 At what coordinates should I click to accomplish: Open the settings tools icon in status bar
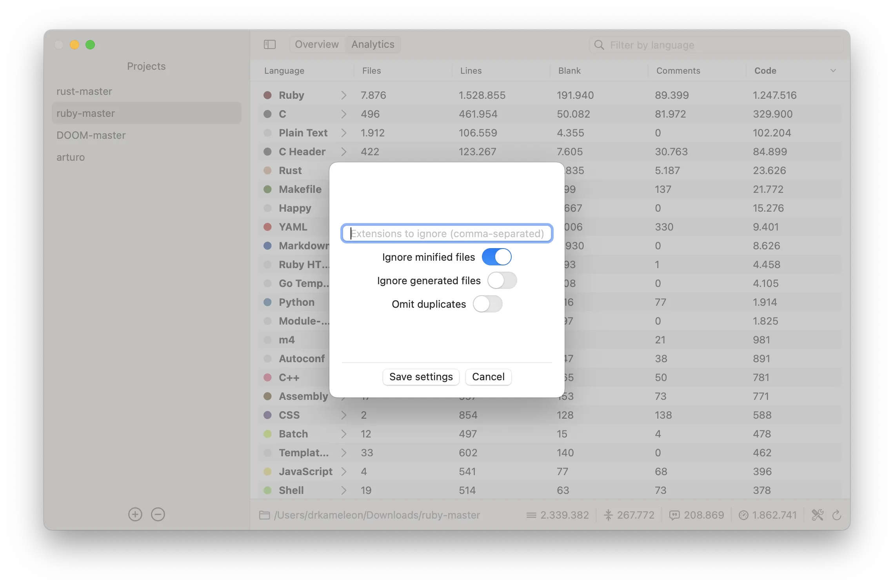click(818, 515)
